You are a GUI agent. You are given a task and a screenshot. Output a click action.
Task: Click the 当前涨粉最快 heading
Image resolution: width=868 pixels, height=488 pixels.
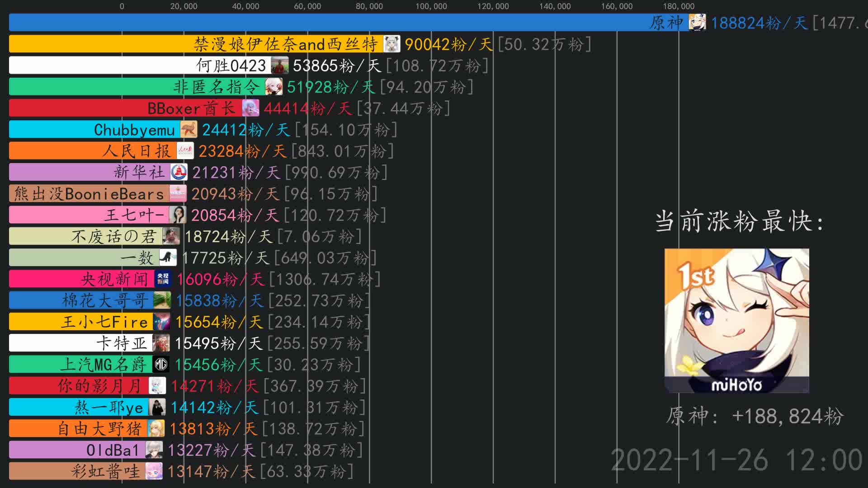tap(740, 221)
